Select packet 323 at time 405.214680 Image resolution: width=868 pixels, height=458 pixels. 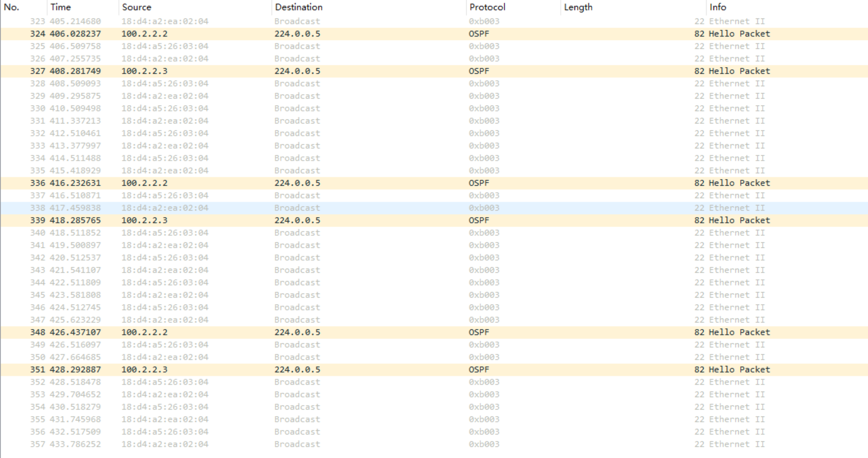tap(434, 21)
